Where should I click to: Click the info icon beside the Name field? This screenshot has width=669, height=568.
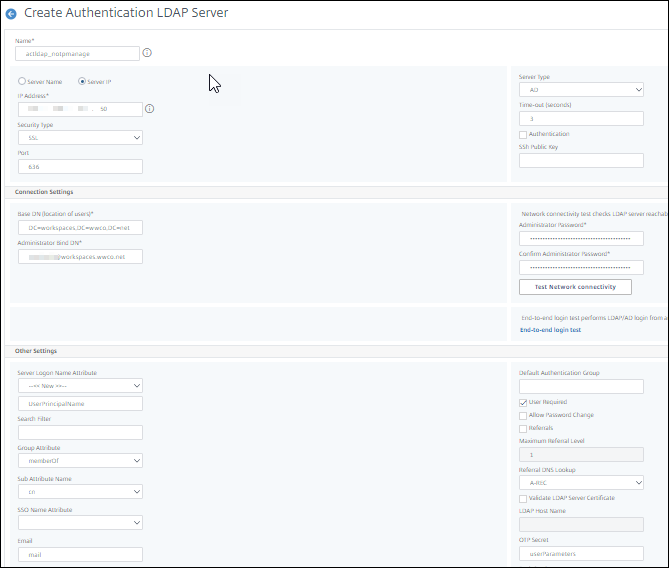pyautogui.click(x=148, y=52)
